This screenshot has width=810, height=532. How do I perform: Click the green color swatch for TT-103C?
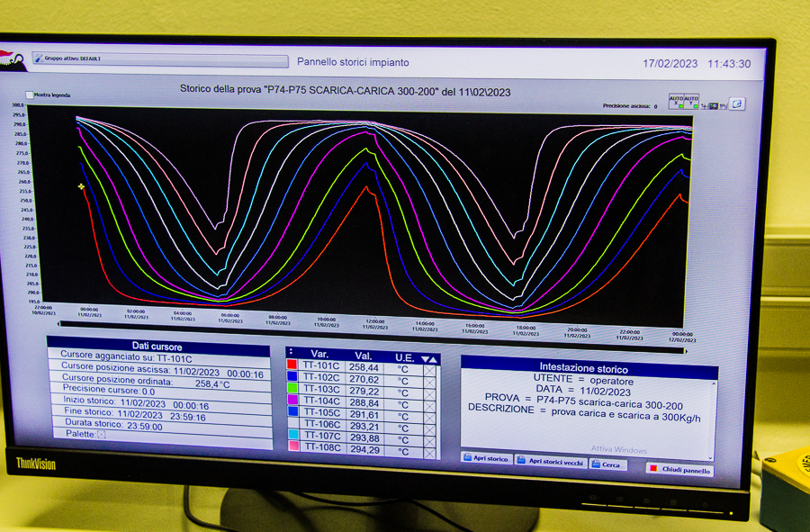pyautogui.click(x=292, y=388)
